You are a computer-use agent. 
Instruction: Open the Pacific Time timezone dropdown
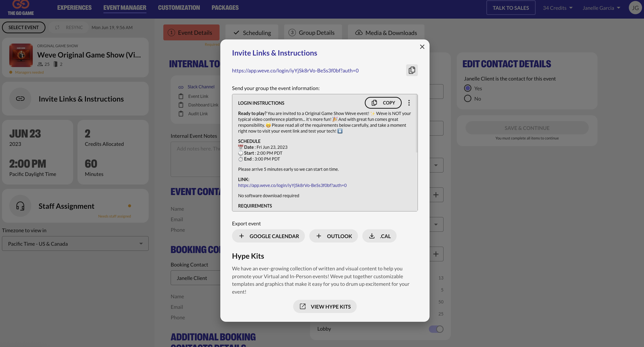click(75, 244)
